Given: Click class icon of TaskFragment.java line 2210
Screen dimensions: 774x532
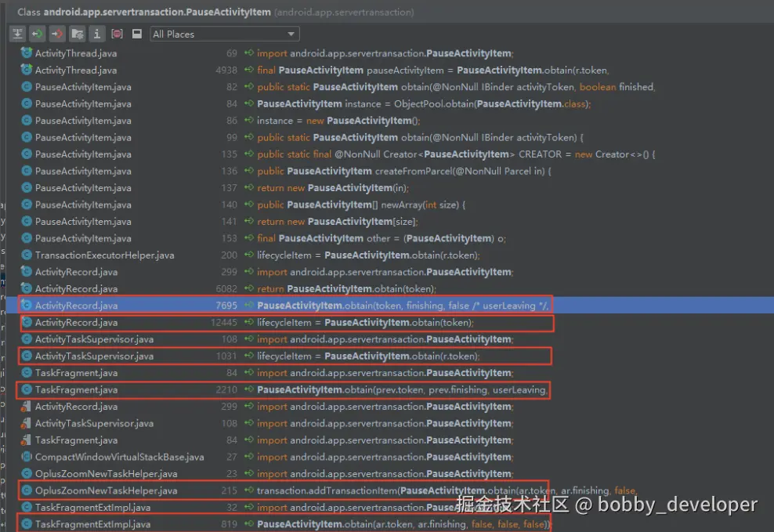Looking at the screenshot, I should tap(27, 389).
